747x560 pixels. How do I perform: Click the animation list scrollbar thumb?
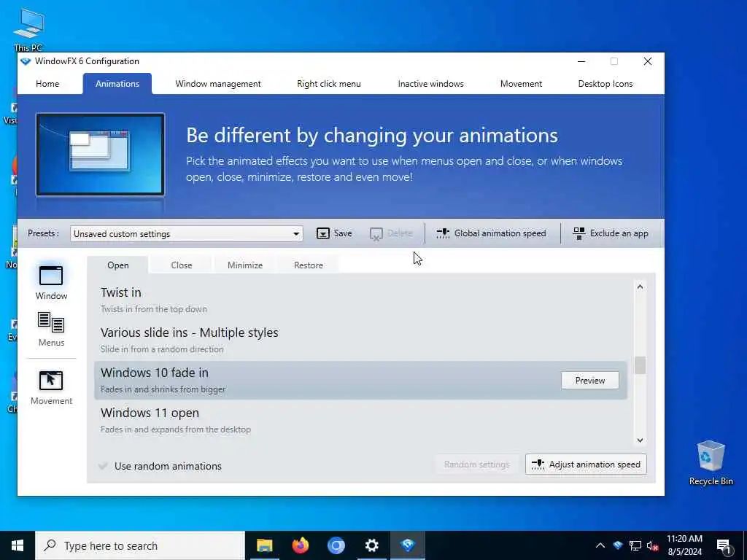640,366
